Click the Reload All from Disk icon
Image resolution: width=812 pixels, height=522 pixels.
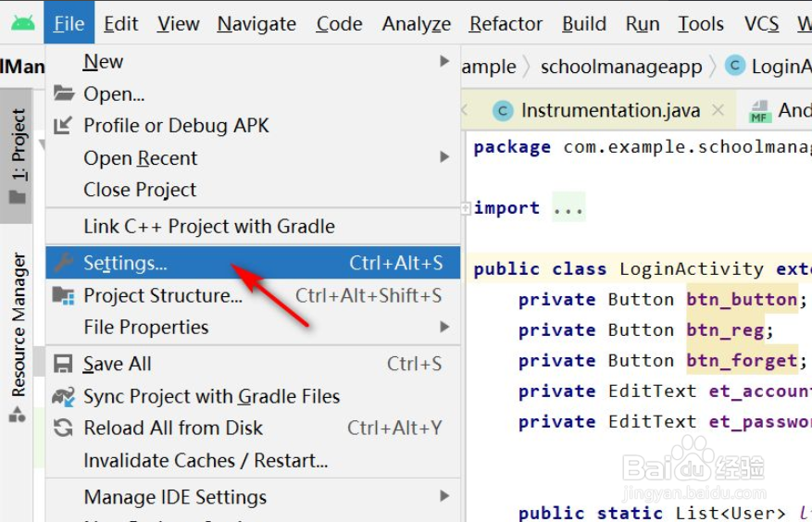[x=63, y=428]
